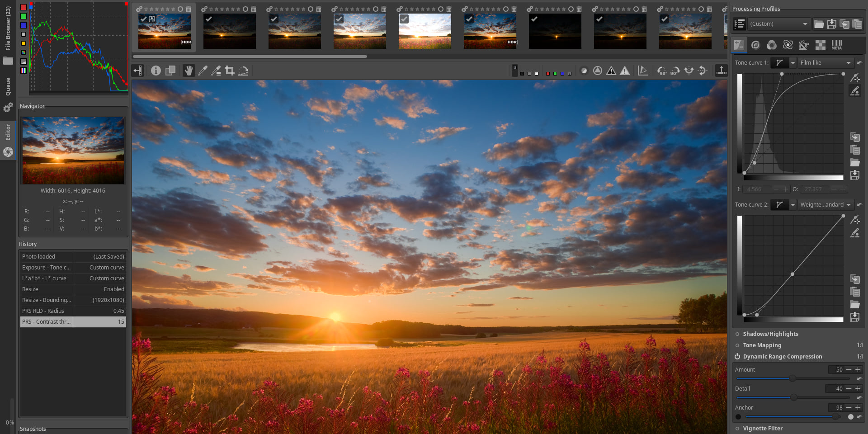
Task: Select the straighten/rotate horizon tool
Action: (243, 71)
